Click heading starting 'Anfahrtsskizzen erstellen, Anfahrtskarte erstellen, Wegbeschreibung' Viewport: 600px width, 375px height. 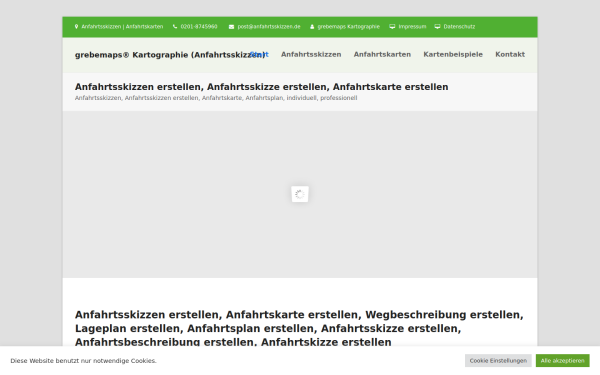coord(299,328)
